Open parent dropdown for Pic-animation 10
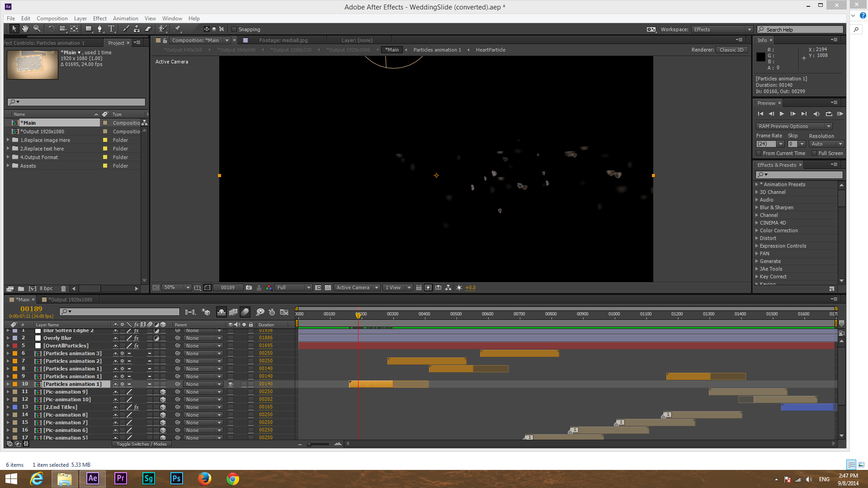The height and width of the screenshot is (488, 868). tap(203, 399)
